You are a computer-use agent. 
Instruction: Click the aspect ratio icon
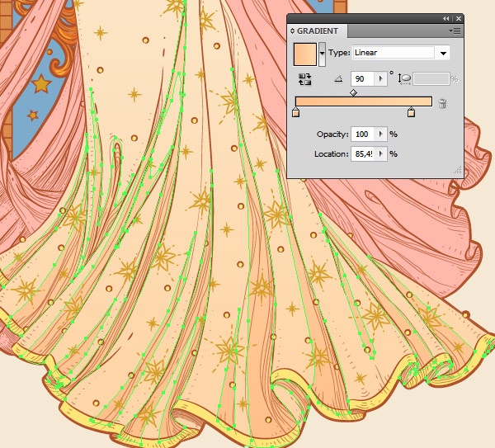[x=405, y=79]
